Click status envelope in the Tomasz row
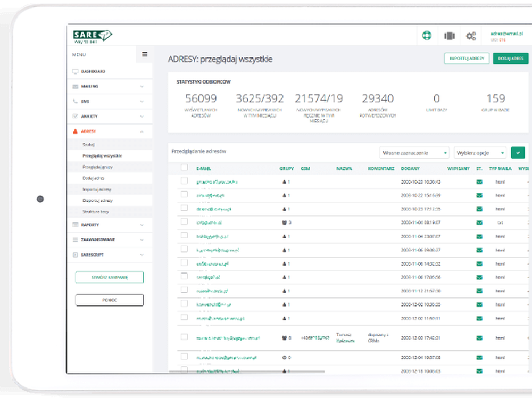Screen dimensions: 532x405 (479, 338)
